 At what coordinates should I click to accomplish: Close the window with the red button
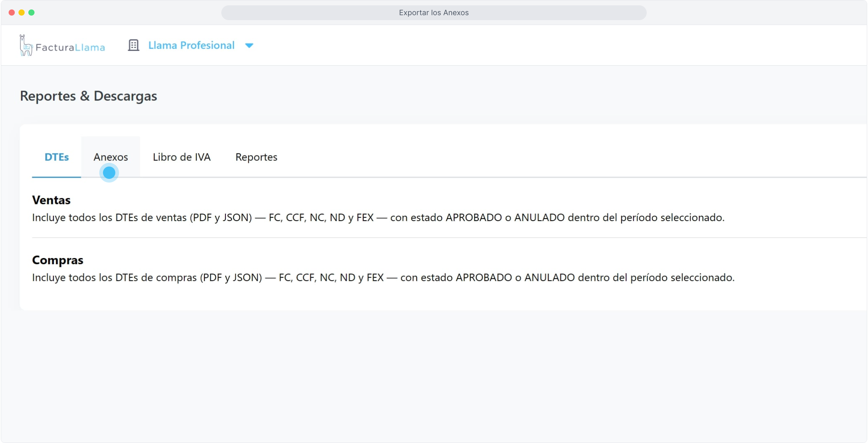point(11,13)
